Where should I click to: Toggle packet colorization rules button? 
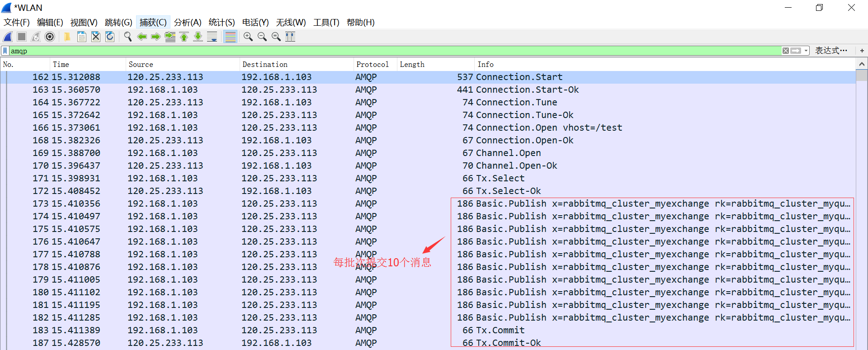(x=231, y=37)
